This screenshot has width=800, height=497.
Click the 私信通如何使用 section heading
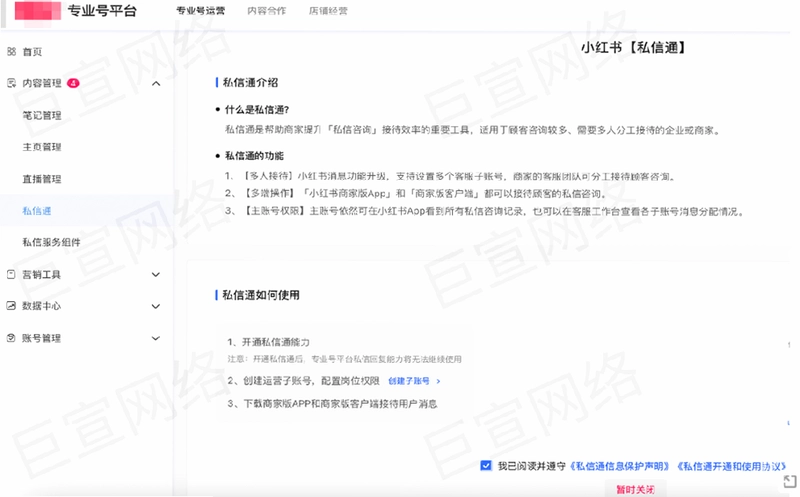[261, 295]
